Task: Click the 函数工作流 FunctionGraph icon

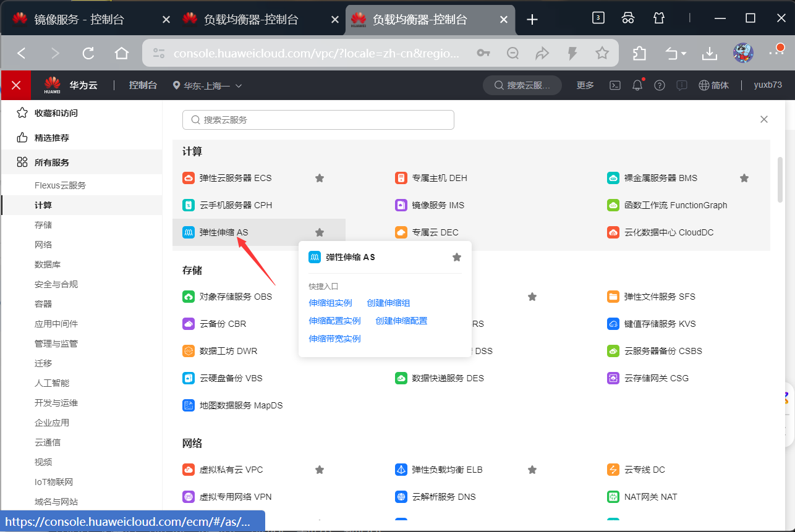Action: (x=613, y=205)
